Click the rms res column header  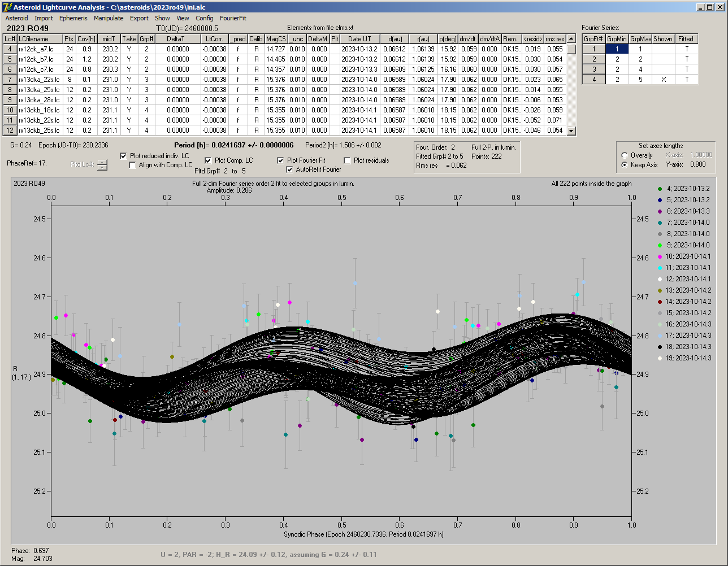555,39
